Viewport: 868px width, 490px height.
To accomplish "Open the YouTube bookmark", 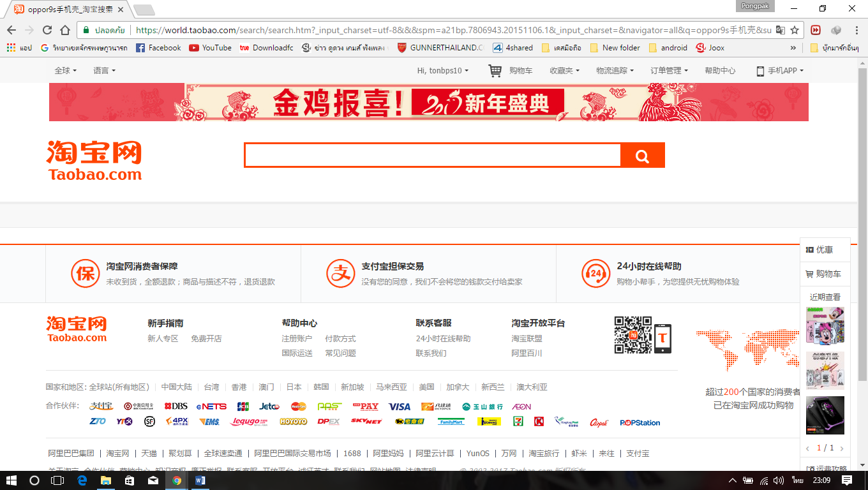I will [x=211, y=48].
